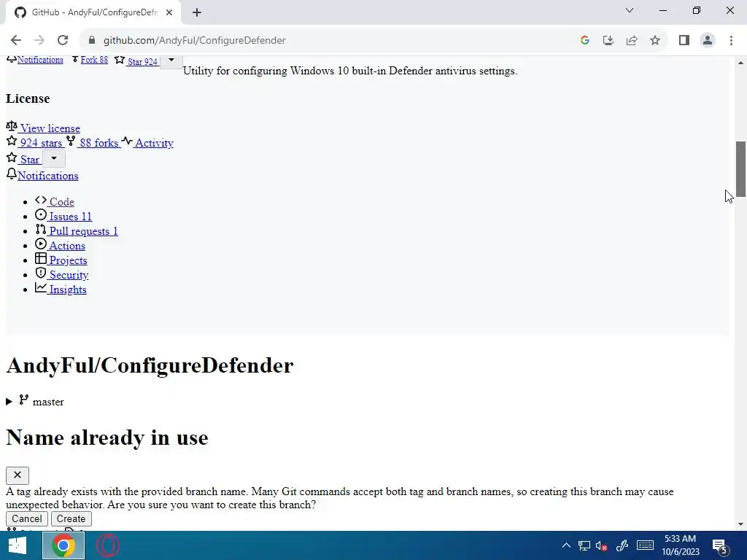
Task: Open the large Notifications link under Star
Action: [47, 175]
